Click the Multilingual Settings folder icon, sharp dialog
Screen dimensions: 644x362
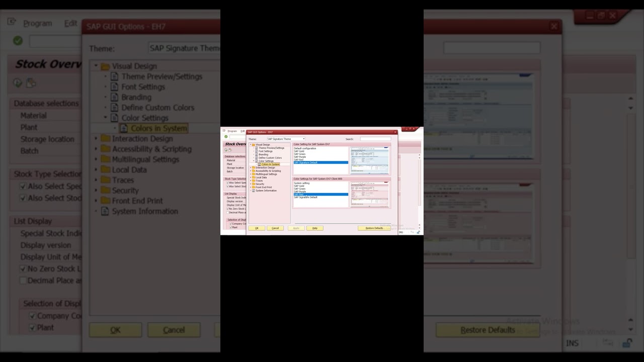[254, 174]
